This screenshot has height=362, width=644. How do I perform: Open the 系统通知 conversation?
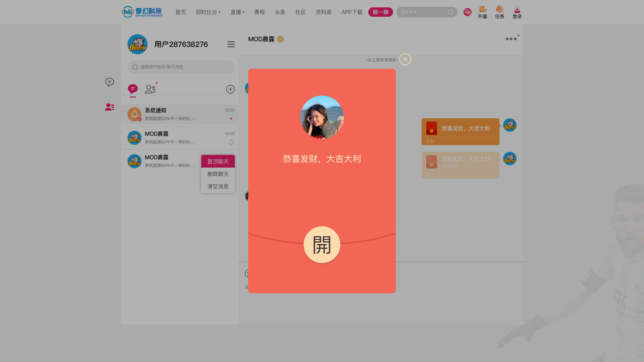pos(179,114)
